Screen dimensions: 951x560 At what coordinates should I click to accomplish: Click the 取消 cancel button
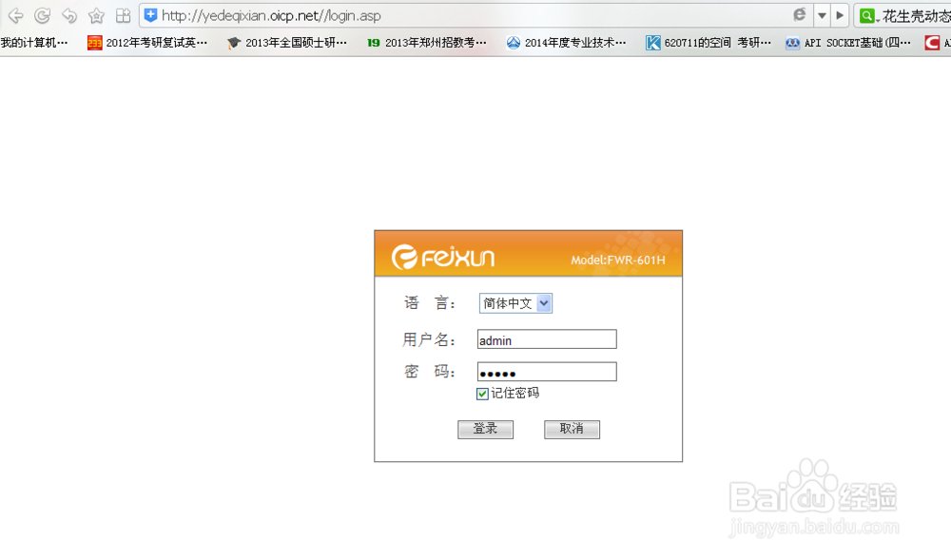pos(572,429)
